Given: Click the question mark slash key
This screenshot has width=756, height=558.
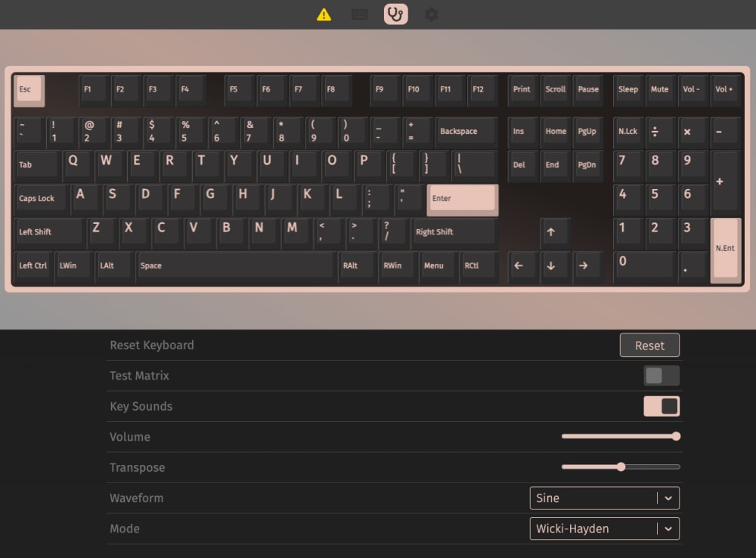Looking at the screenshot, I should (393, 234).
